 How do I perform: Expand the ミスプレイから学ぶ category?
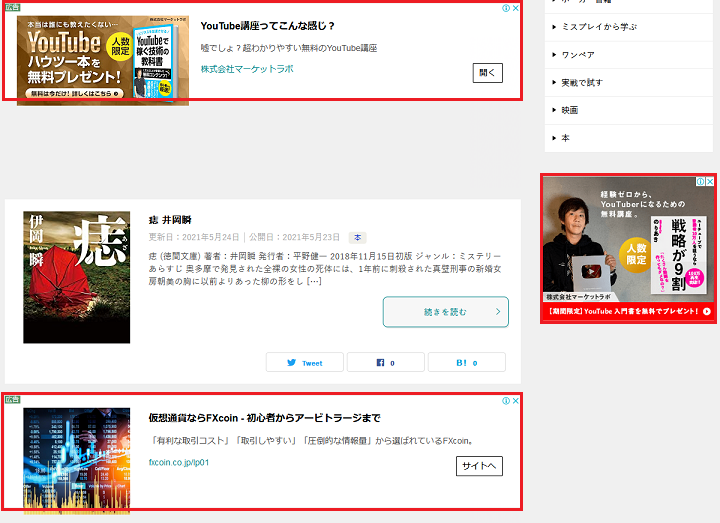point(599,27)
